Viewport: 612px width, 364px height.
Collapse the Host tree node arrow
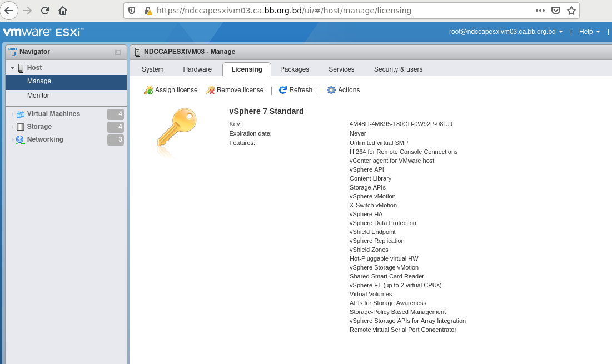pos(12,68)
